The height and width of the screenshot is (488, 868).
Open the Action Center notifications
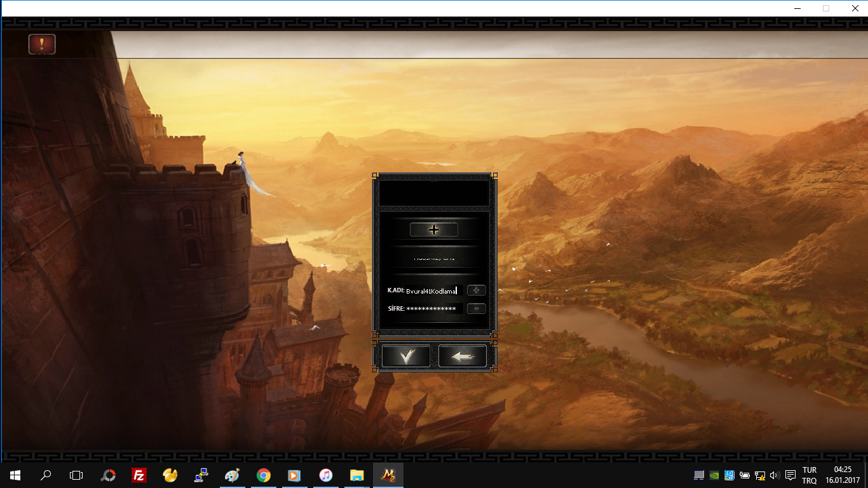point(790,475)
